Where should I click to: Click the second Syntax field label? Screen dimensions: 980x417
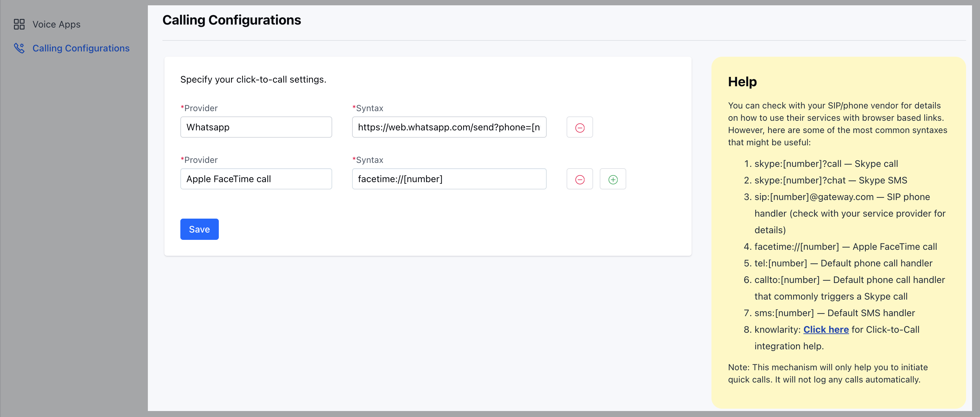click(x=369, y=160)
